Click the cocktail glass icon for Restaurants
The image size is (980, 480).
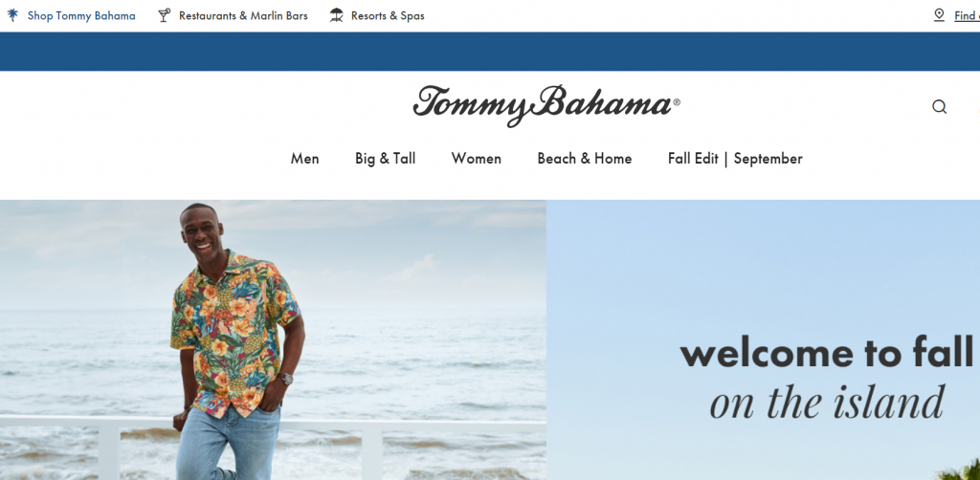(164, 15)
